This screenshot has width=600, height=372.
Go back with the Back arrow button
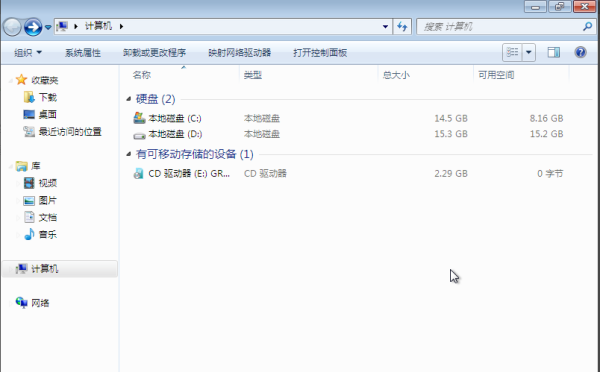pos(12,27)
